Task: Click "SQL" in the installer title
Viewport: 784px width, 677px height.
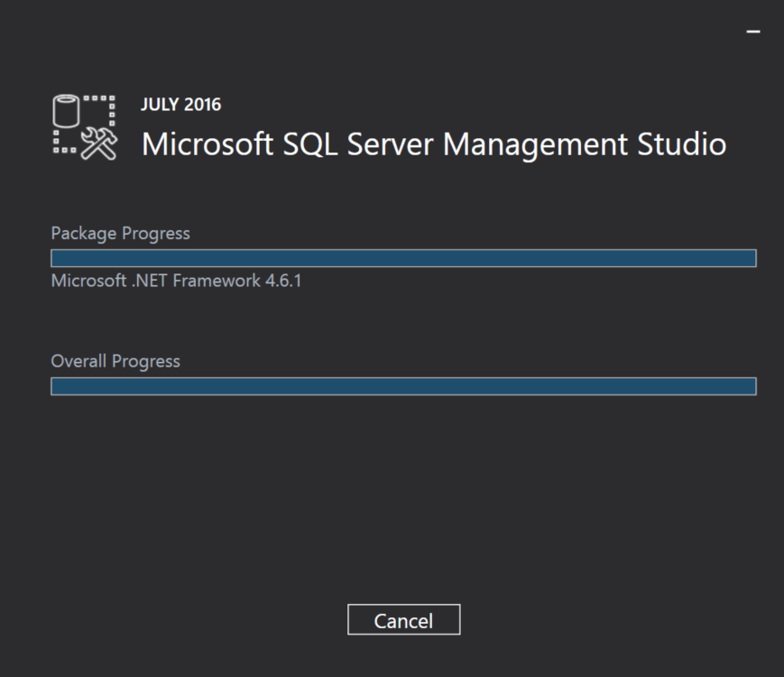Action: (x=309, y=144)
